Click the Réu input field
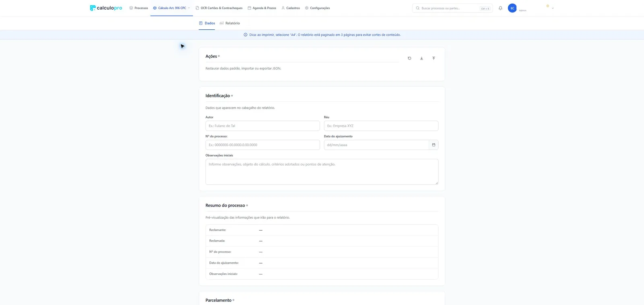 point(381,126)
